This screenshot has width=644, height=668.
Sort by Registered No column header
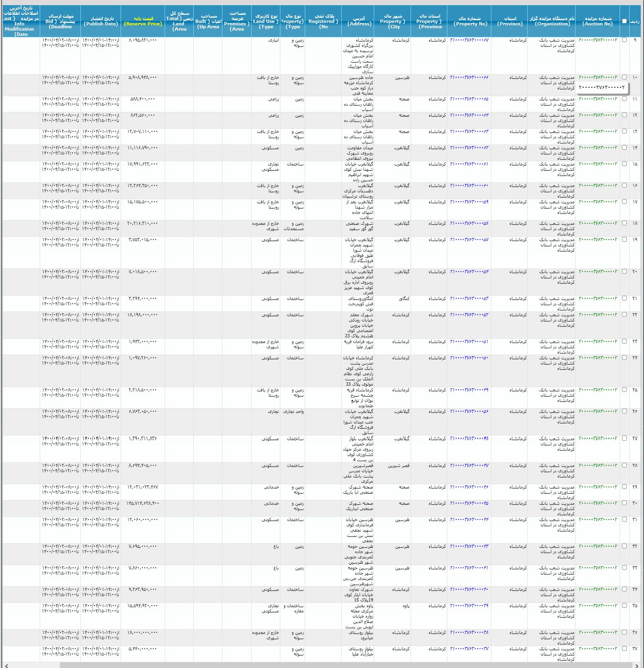pyautogui.click(x=323, y=21)
